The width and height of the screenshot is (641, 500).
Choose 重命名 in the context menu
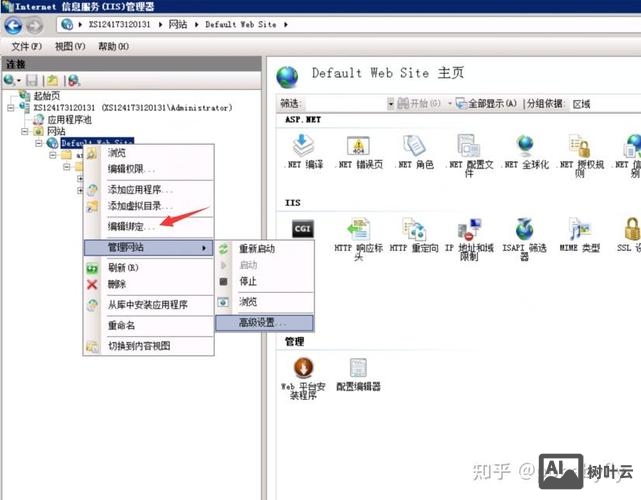149,325
